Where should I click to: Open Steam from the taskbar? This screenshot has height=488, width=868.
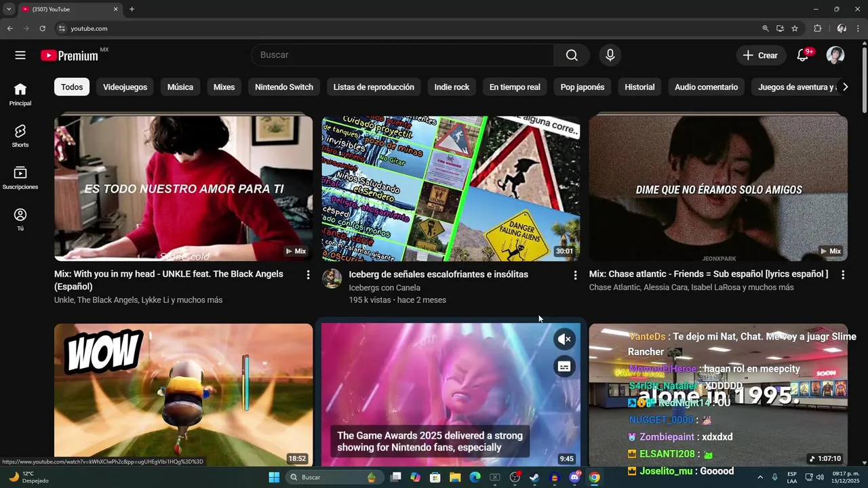534,477
